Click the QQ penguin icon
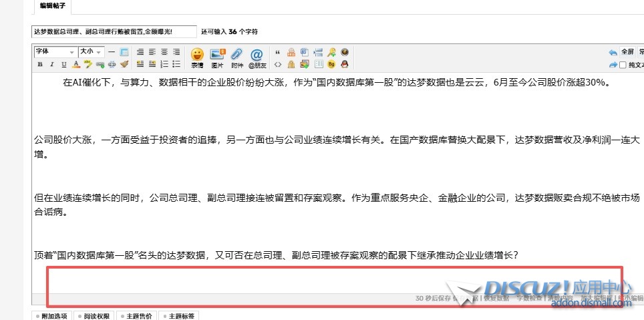 [x=344, y=65]
